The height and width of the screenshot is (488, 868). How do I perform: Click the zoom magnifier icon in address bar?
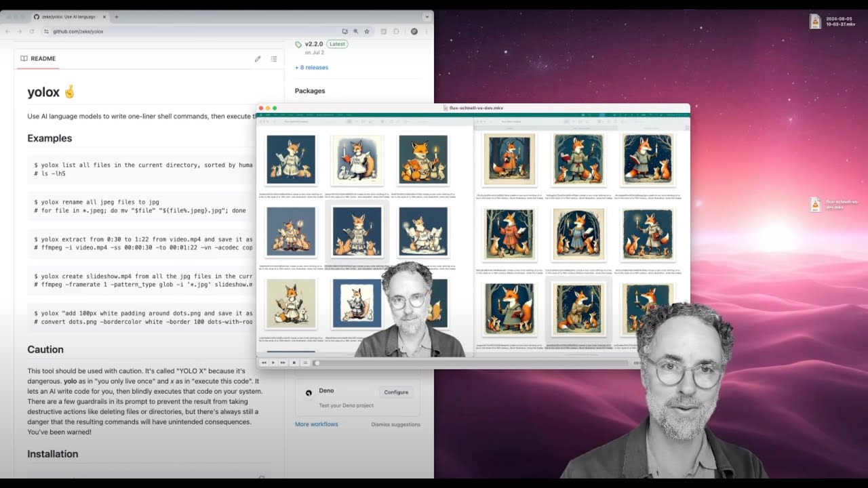click(x=356, y=31)
